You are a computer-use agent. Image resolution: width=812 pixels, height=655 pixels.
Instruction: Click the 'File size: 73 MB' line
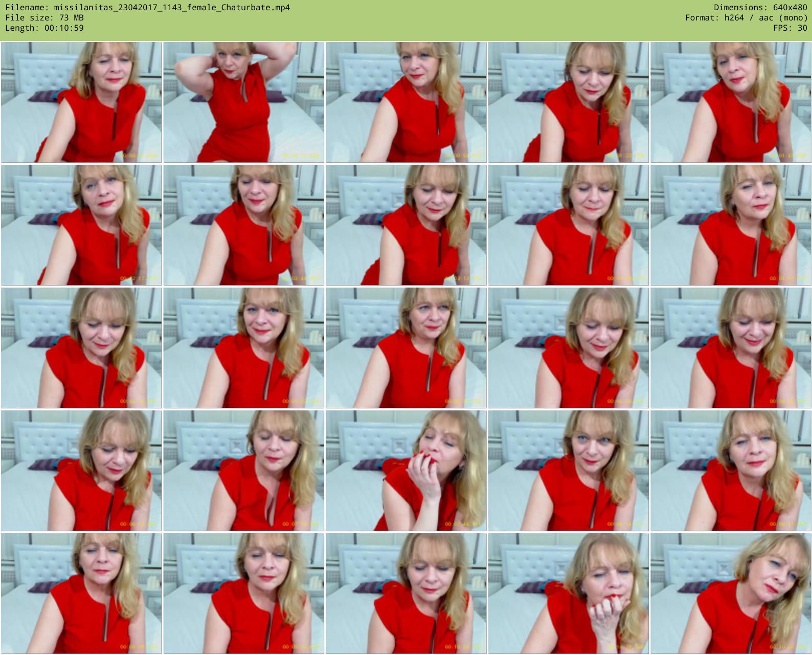coord(44,18)
